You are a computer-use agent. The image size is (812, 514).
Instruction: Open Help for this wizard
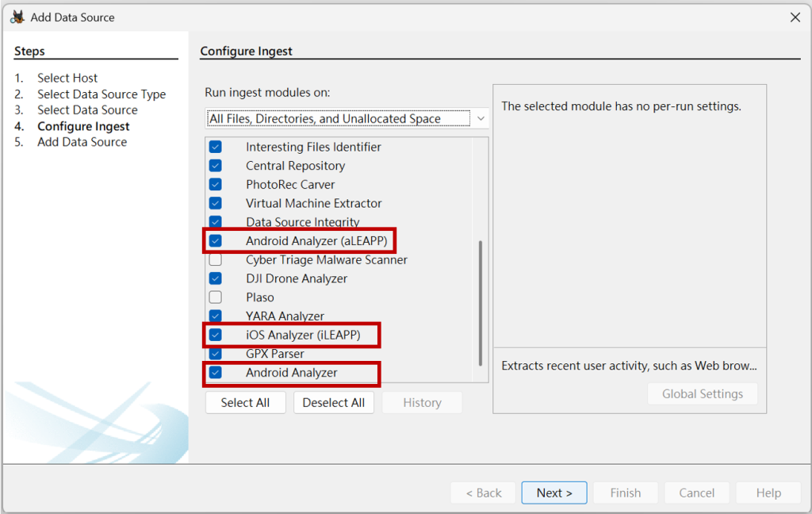[768, 493]
